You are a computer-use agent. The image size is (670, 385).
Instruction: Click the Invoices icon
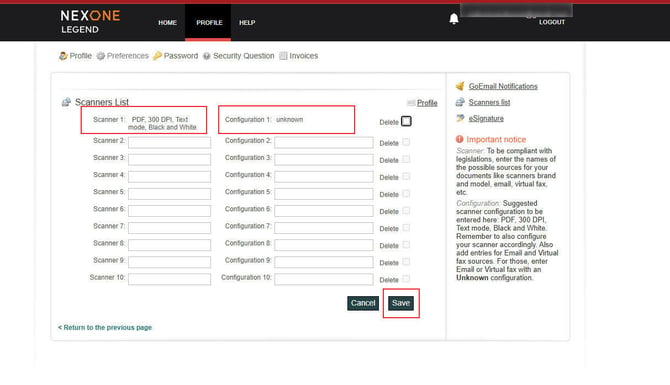click(x=283, y=56)
